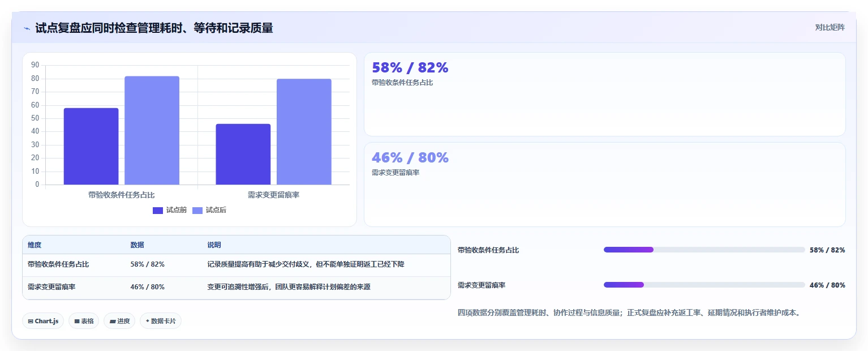Image resolution: width=868 pixels, height=351 pixels.
Task: Click the 数据 column header
Action: pyautogui.click(x=137, y=245)
